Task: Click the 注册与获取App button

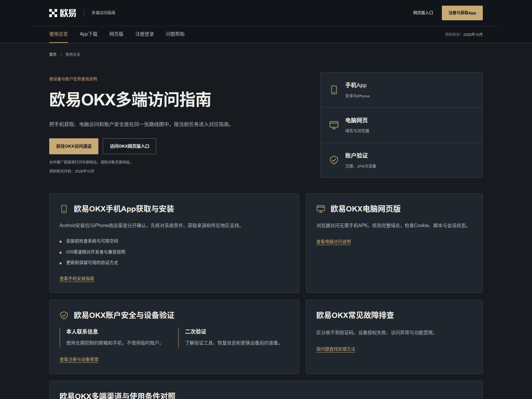Action: [462, 13]
